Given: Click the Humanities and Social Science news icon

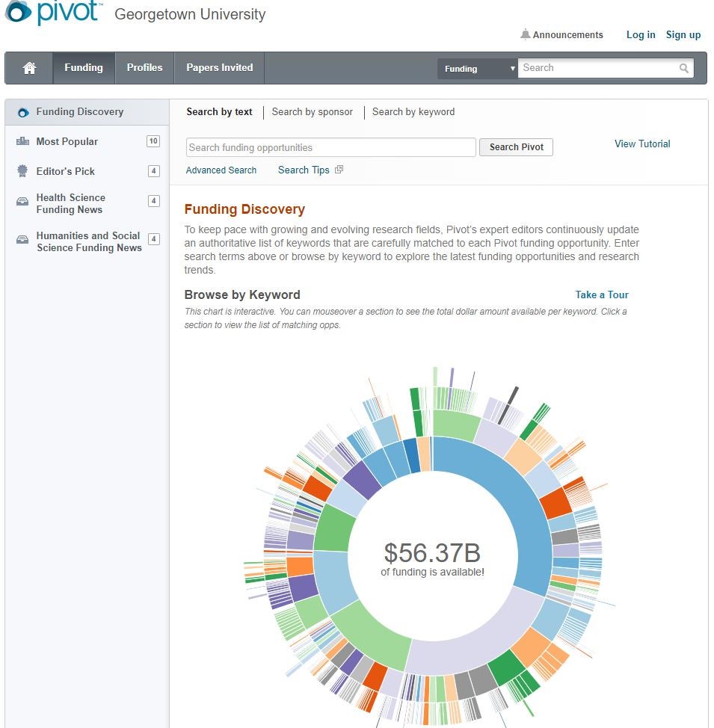Looking at the screenshot, I should click(x=22, y=240).
